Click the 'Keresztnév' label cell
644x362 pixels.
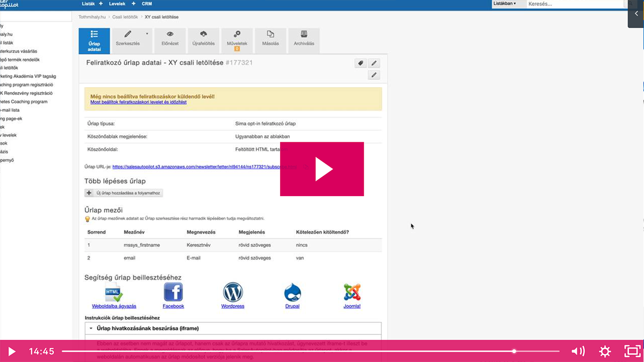[199, 245]
